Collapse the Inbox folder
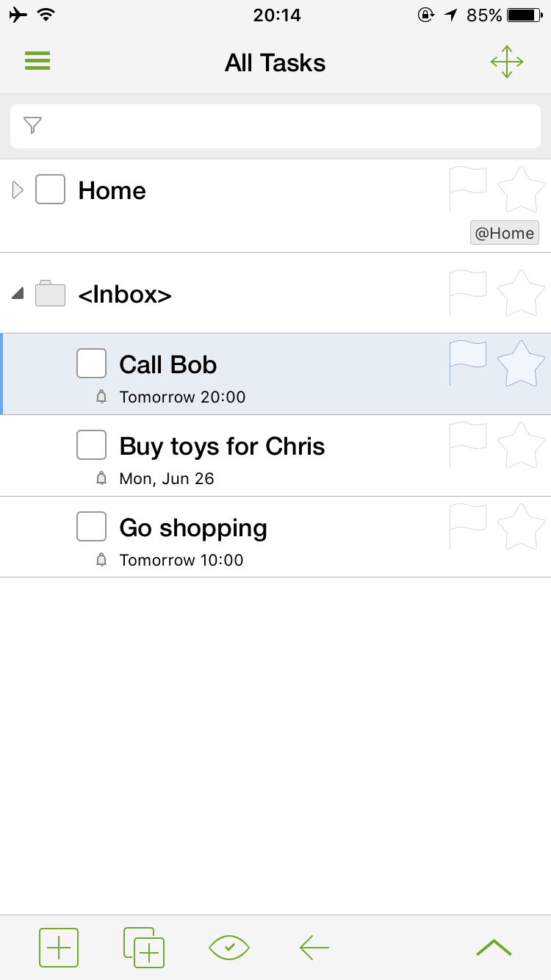Screen dimensions: 551x980 (x=18, y=294)
